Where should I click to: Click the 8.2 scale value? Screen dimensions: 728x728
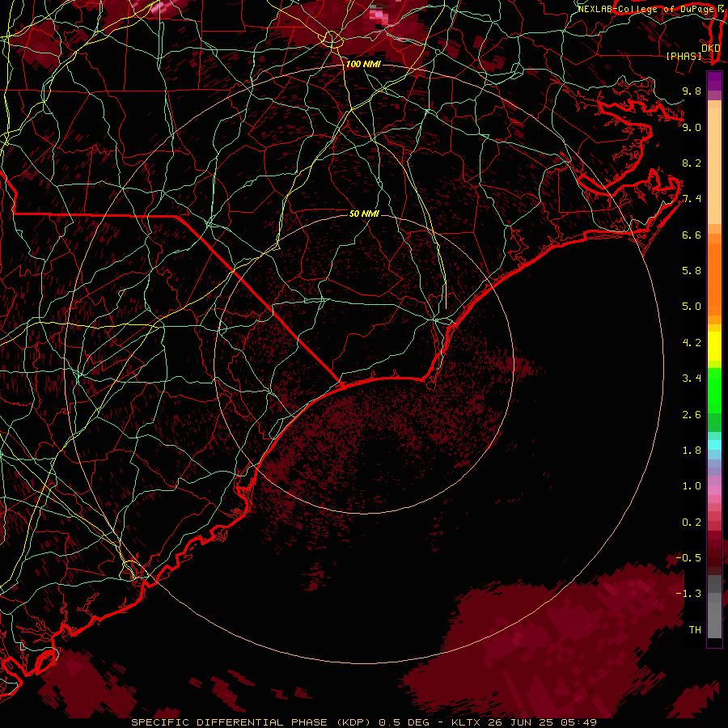coord(692,163)
